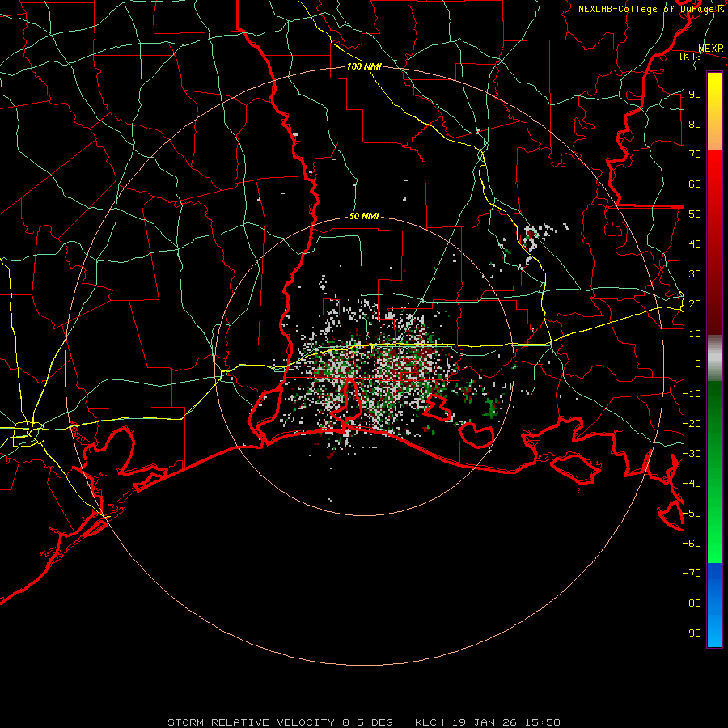Select the positive 20 scale value

pos(695,303)
